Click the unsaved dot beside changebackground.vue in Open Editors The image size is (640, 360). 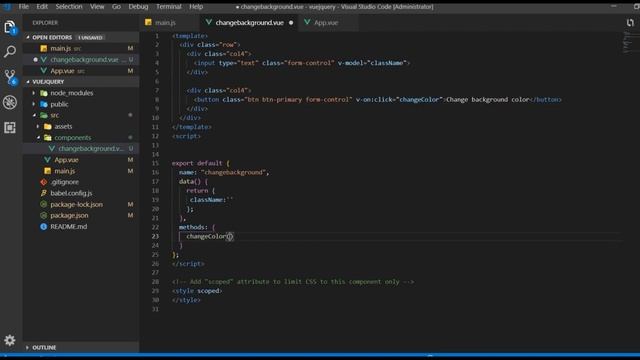tap(36, 60)
